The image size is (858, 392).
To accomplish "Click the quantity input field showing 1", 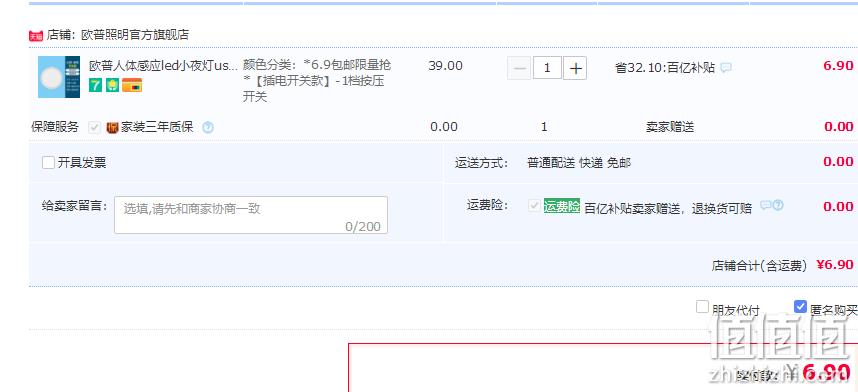I will tap(547, 68).
